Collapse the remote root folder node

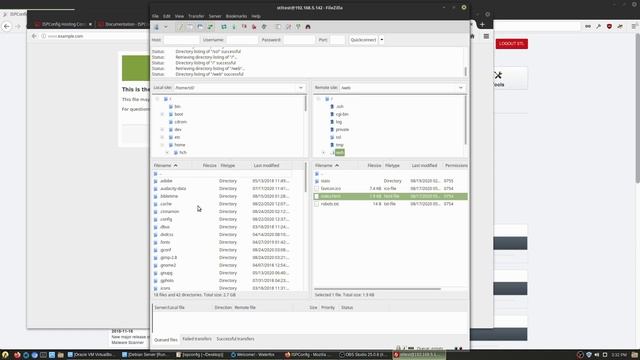pos(318,99)
